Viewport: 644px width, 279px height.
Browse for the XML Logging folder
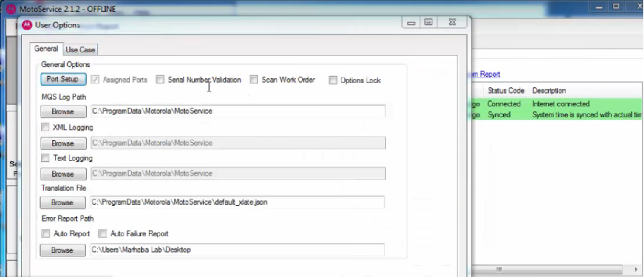coord(63,143)
